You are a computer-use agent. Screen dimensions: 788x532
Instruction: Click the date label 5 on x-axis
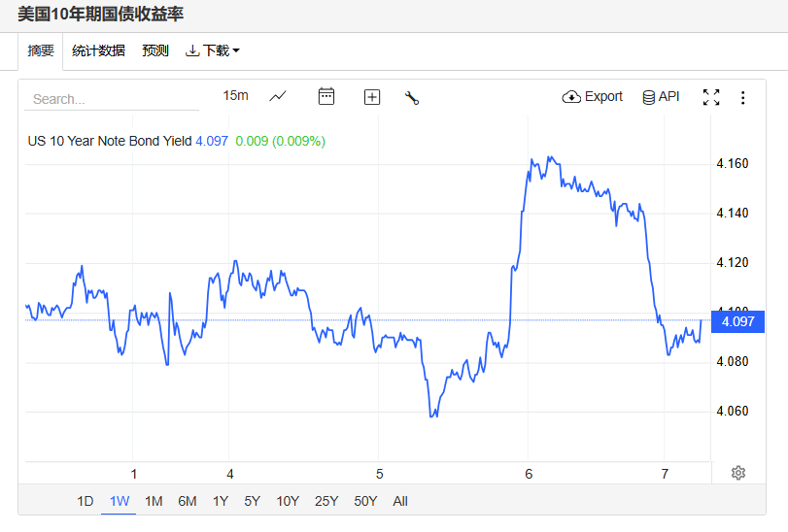(x=380, y=474)
